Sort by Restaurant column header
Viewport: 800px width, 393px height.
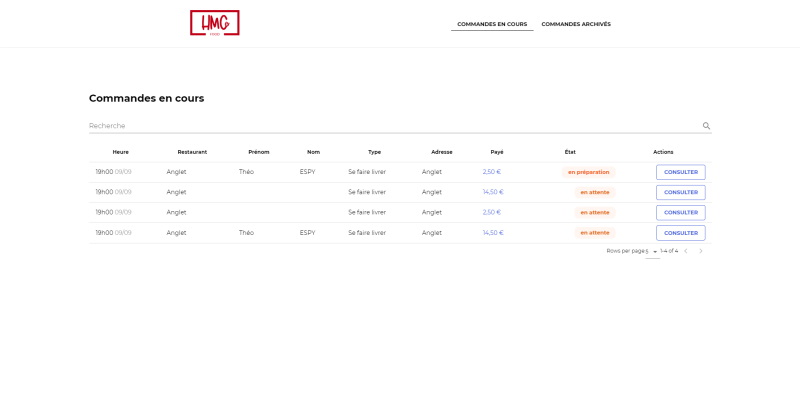click(192, 152)
